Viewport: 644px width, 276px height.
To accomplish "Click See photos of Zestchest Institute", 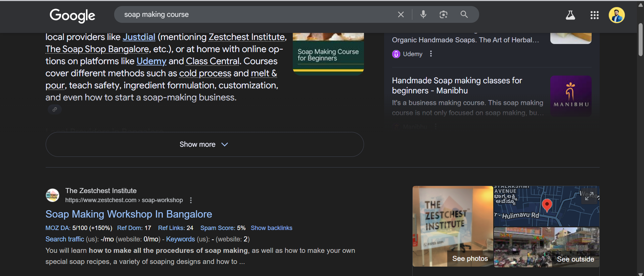I will [470, 259].
